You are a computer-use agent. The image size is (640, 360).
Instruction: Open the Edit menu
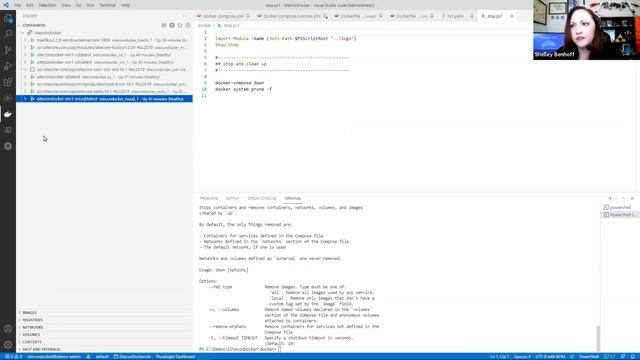(x=30, y=5)
